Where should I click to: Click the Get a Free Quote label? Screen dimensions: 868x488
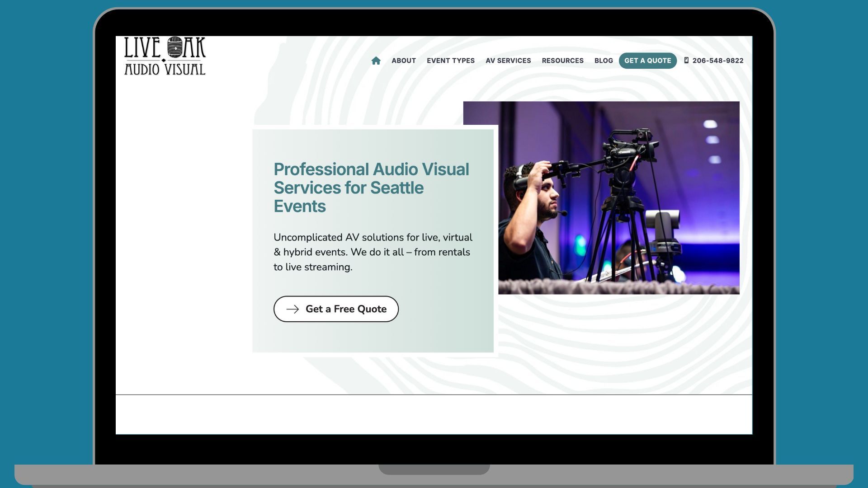[x=346, y=309]
